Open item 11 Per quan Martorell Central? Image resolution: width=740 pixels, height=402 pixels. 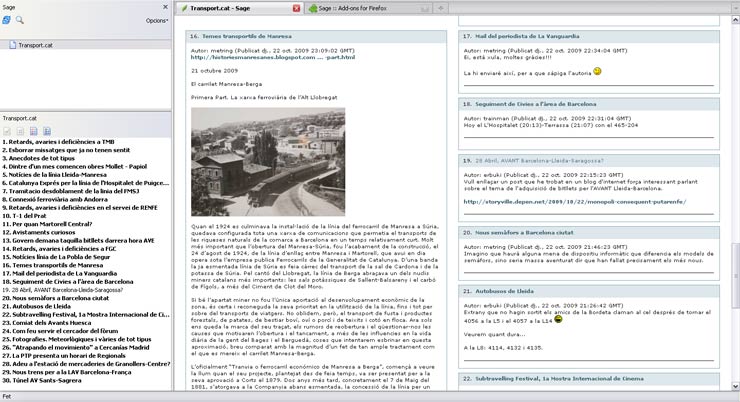[x=47, y=224]
